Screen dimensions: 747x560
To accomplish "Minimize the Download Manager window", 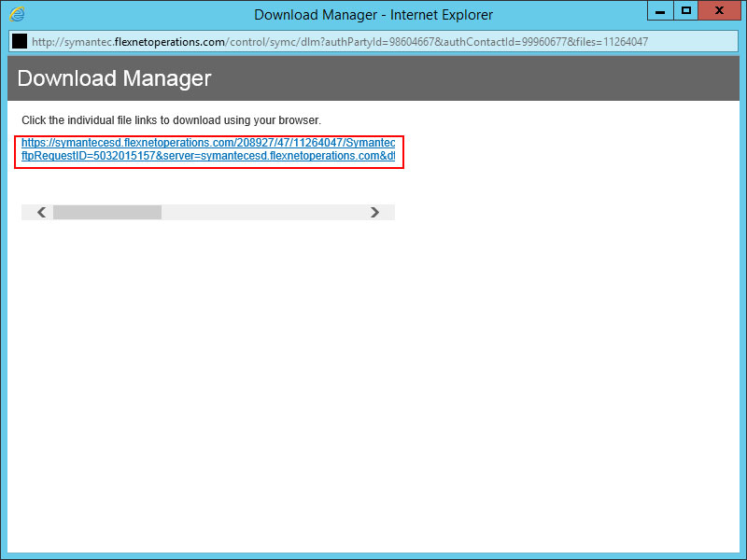I will 660,11.
